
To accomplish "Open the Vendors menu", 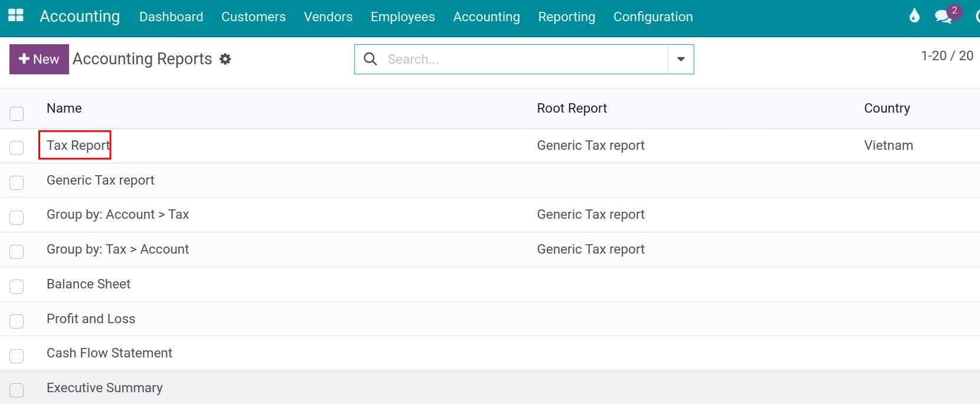I will point(328,17).
